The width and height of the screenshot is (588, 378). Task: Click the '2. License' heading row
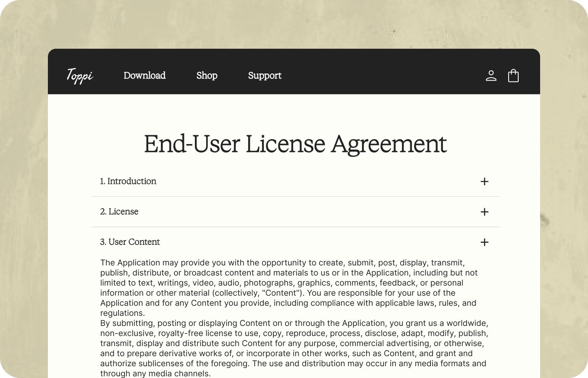119,212
